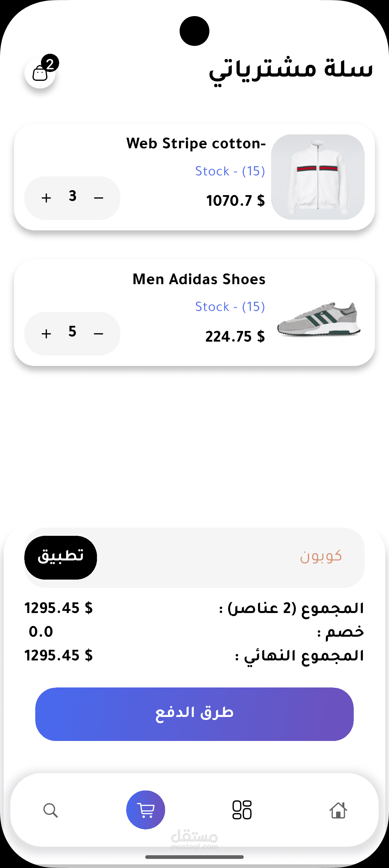
Task: Decrease Web Stripe cotton quantity with minus
Action: (x=98, y=198)
